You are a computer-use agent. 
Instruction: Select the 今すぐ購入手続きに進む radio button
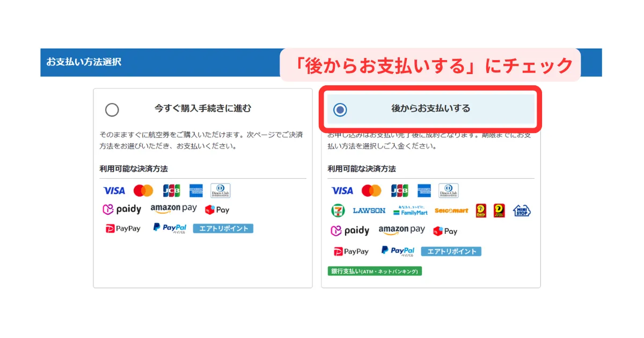pyautogui.click(x=112, y=110)
